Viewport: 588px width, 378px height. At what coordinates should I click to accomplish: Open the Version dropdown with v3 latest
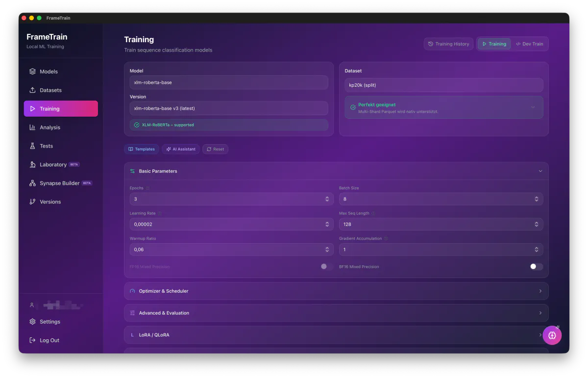(229, 108)
